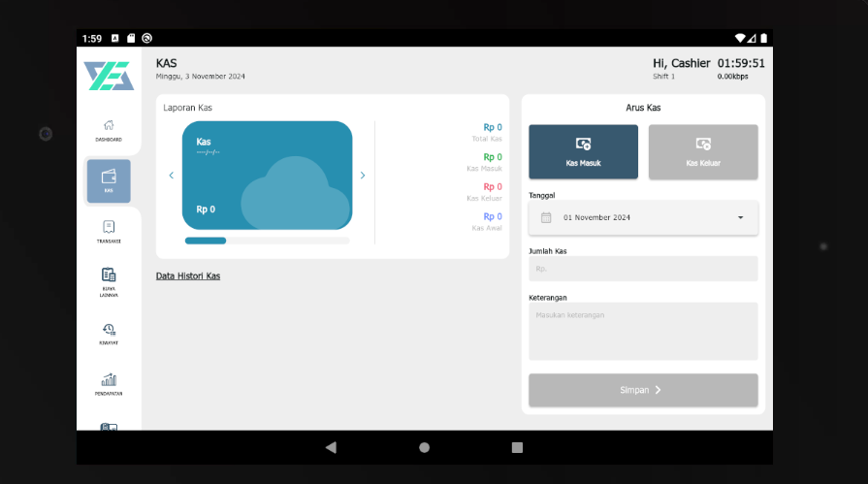This screenshot has height=484, width=868.
Task: Open the Transaksi receipt icon
Action: (x=109, y=231)
